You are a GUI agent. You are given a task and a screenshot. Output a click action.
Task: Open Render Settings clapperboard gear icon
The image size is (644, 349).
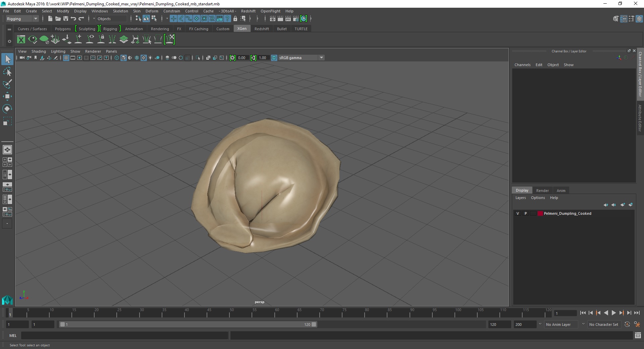pyautogui.click(x=296, y=19)
